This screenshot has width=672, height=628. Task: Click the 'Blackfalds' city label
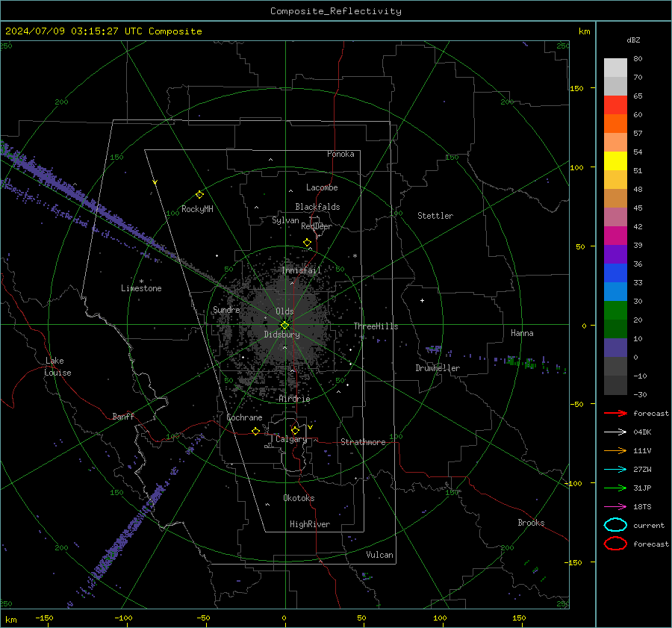317,207
